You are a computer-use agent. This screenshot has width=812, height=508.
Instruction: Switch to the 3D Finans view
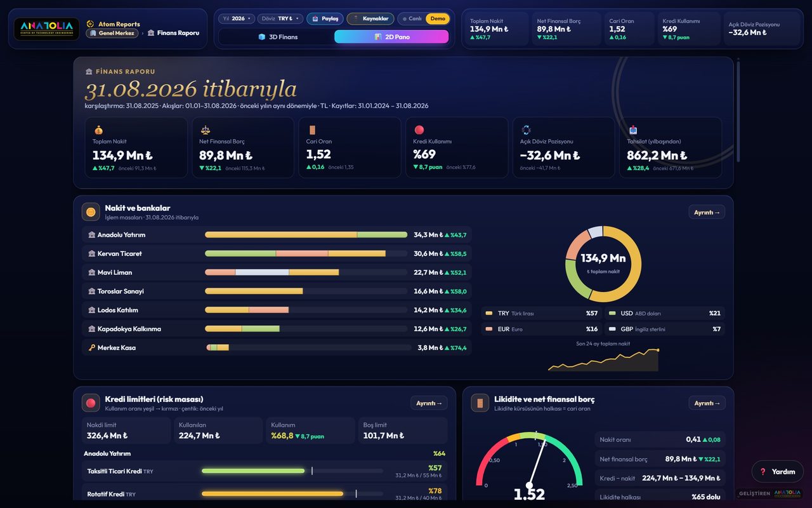277,37
